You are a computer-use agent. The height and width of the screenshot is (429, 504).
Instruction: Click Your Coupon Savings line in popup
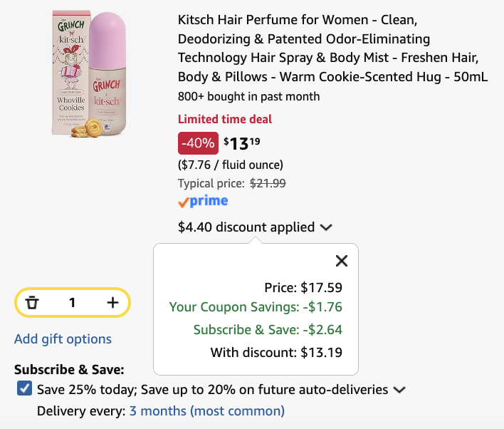(x=256, y=307)
